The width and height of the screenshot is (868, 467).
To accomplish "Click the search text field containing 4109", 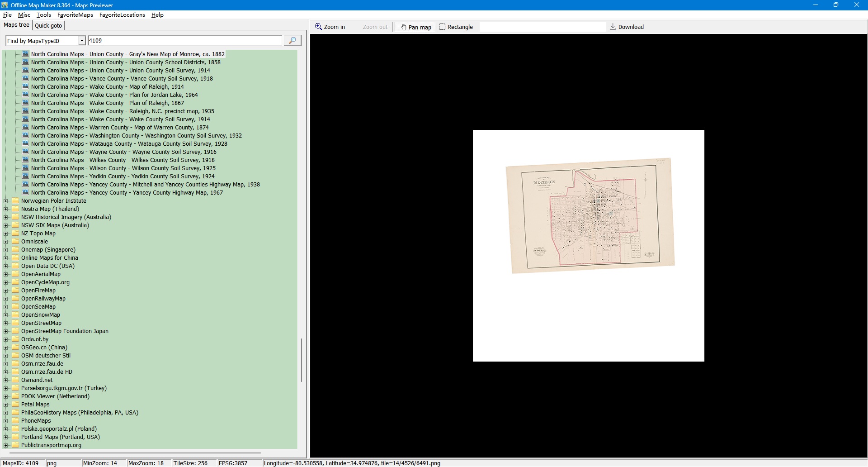I will click(184, 41).
